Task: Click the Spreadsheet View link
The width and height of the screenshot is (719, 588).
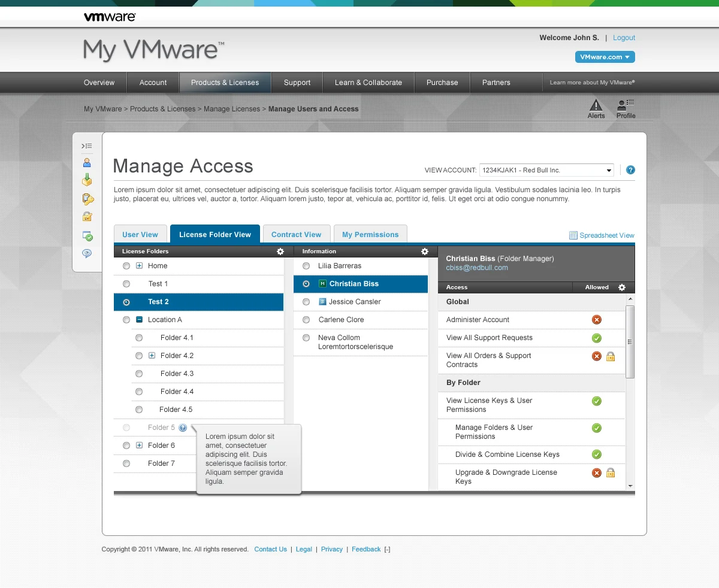Action: pos(606,235)
